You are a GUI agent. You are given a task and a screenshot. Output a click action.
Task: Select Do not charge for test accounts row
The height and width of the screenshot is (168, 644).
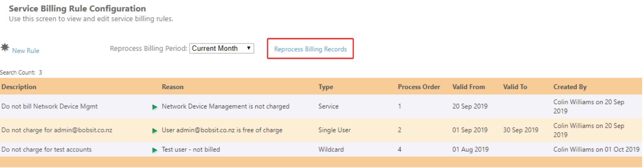click(x=47, y=150)
